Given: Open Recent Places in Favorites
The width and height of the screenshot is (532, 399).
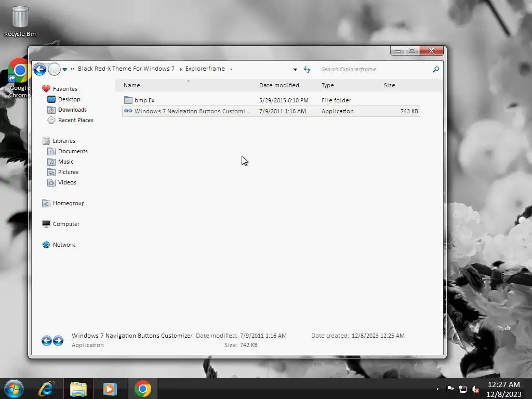Looking at the screenshot, I should [76, 120].
